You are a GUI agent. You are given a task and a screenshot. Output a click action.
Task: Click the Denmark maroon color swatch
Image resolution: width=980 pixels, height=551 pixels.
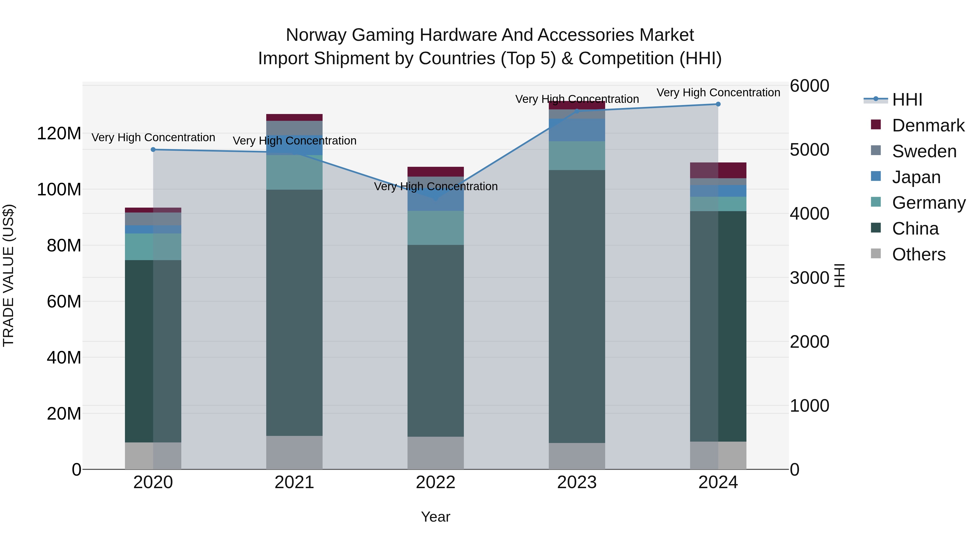pyautogui.click(x=876, y=125)
